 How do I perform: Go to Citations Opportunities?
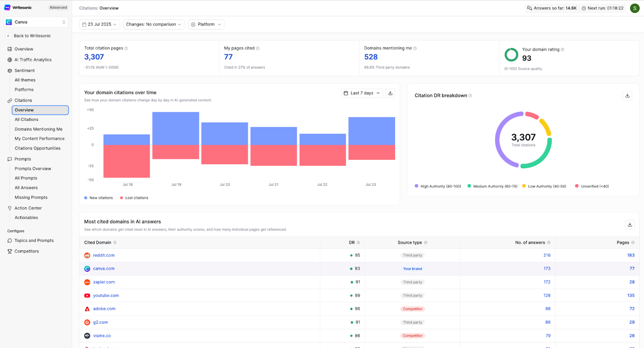coord(38,148)
